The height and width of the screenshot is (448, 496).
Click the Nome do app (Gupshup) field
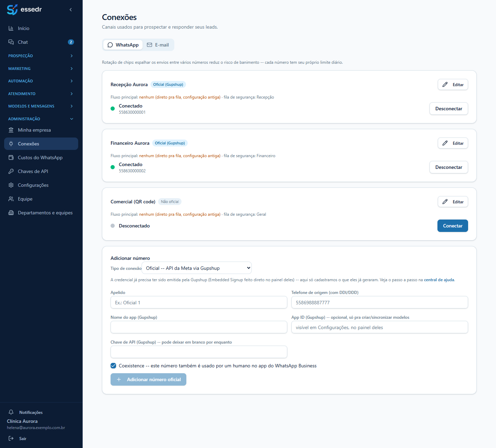tap(199, 327)
